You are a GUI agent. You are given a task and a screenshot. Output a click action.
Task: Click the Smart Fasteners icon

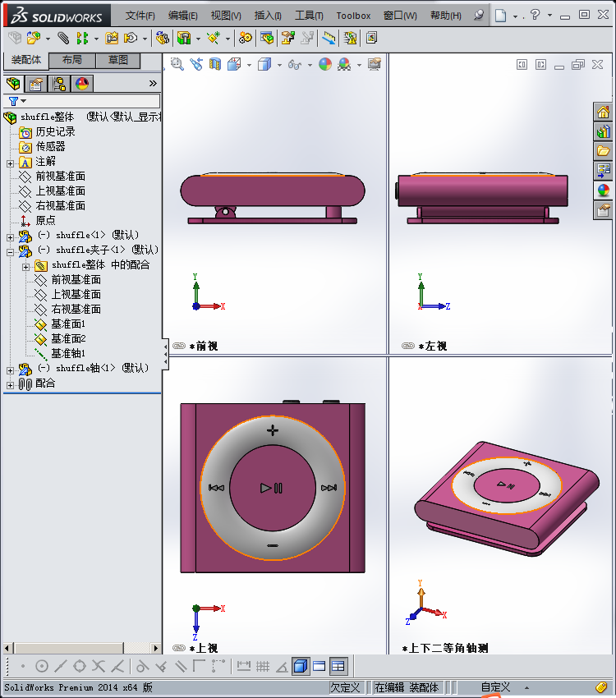point(112,39)
